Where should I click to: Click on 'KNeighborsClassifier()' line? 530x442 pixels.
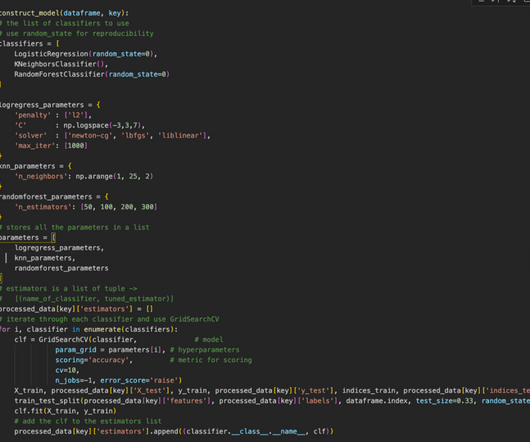tap(61, 64)
